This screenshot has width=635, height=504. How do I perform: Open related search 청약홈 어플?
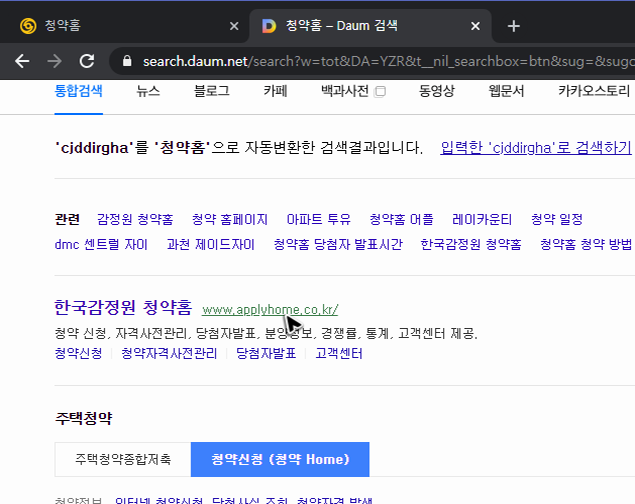[401, 219]
